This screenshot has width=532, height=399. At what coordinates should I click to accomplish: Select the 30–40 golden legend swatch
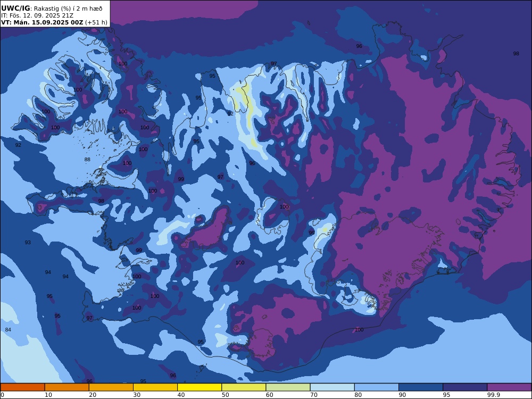(x=155, y=387)
